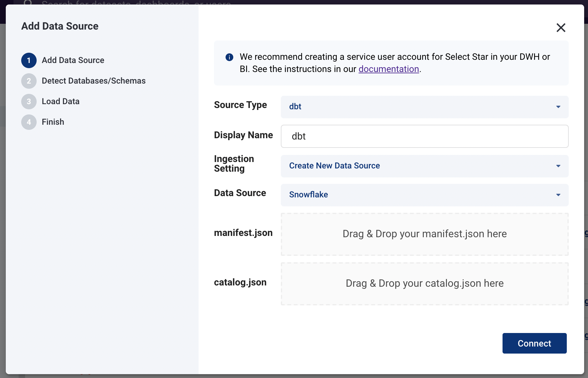The image size is (588, 378).
Task: Click the Display Name text field
Action: [x=424, y=136]
